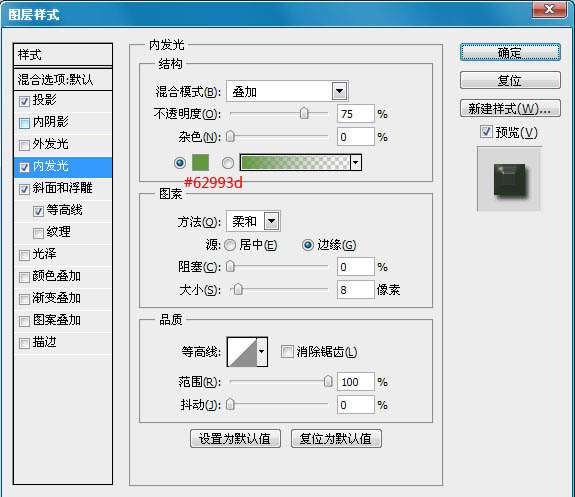The width and height of the screenshot is (575, 497).
Task: Click the contour curve thumbnail
Action: (242, 352)
